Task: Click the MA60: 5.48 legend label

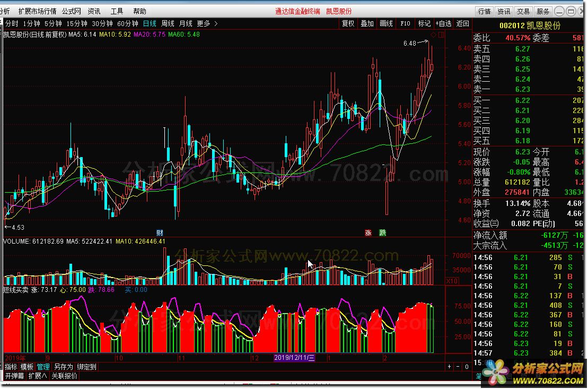Action: coord(184,34)
